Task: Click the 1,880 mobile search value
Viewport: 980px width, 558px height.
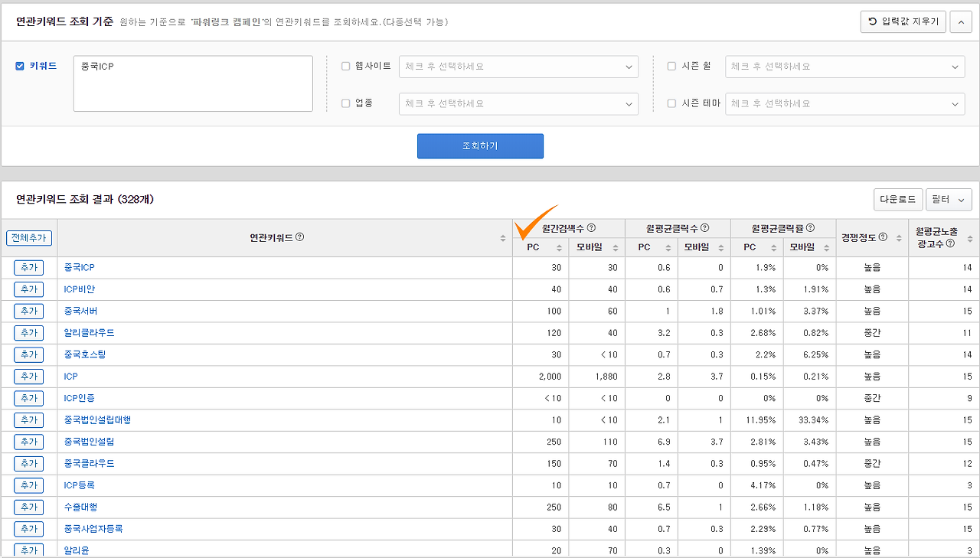Action: point(606,377)
